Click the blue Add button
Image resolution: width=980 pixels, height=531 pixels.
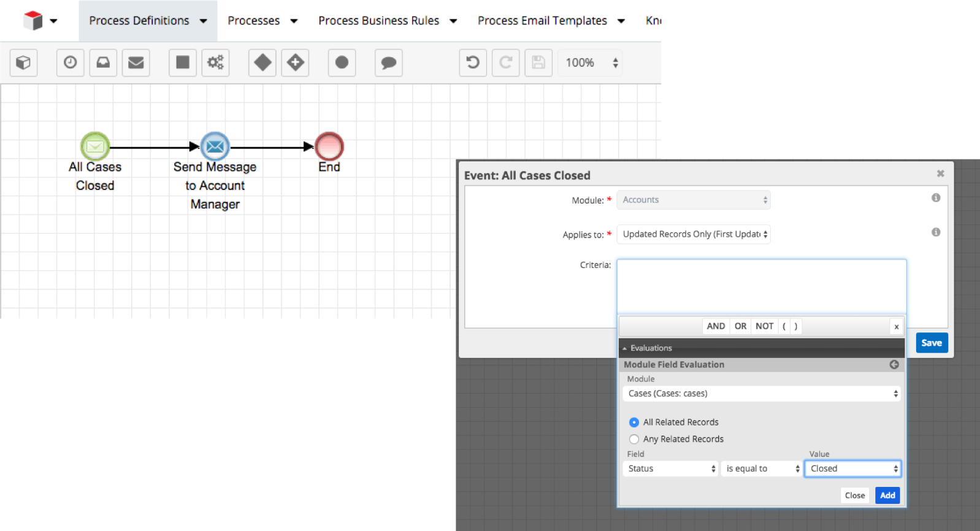pyautogui.click(x=887, y=495)
